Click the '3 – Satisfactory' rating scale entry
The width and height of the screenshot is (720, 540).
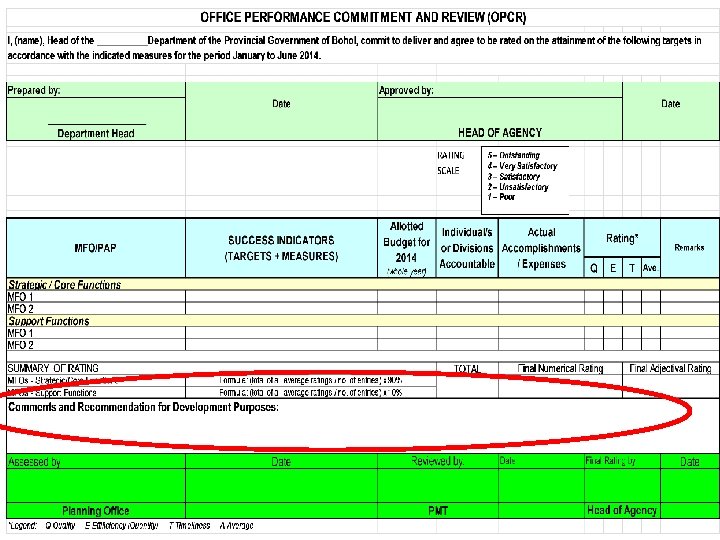point(513,176)
